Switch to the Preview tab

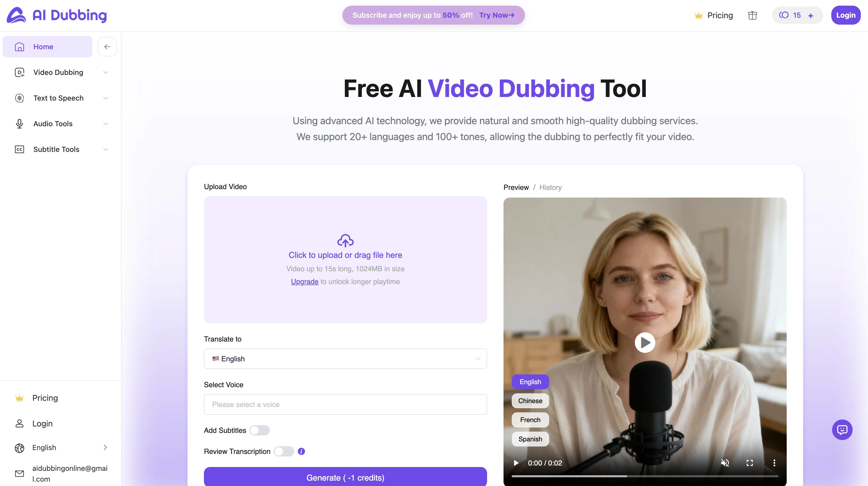tap(516, 187)
